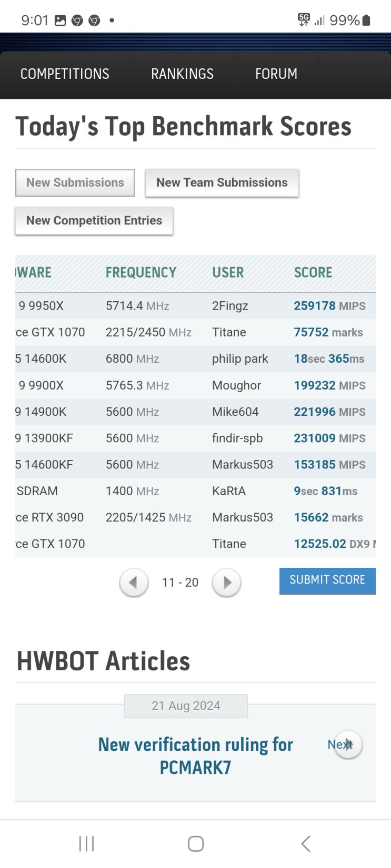
Task: Select user Markus503 in the 153185 MIPS row
Action: pos(243,465)
